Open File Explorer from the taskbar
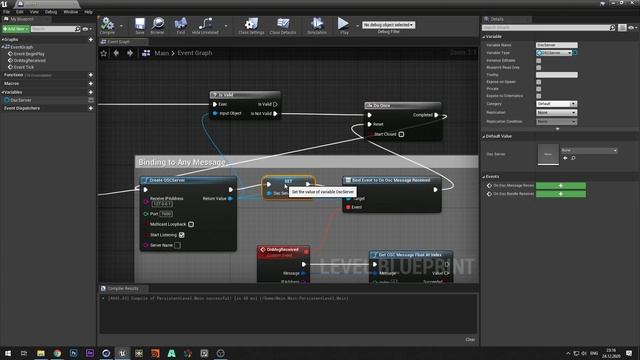Viewport: 640px width, 360px height. [41, 353]
